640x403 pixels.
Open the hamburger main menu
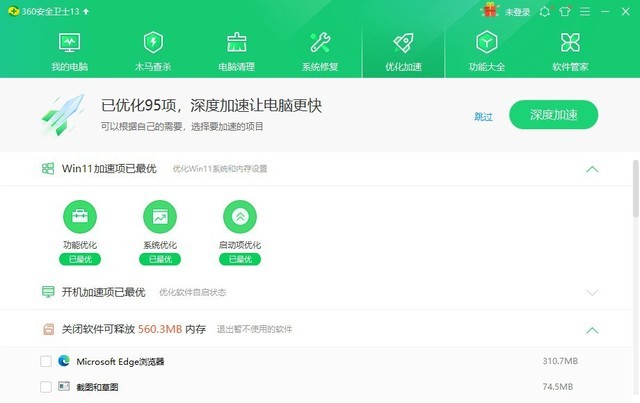[x=585, y=11]
